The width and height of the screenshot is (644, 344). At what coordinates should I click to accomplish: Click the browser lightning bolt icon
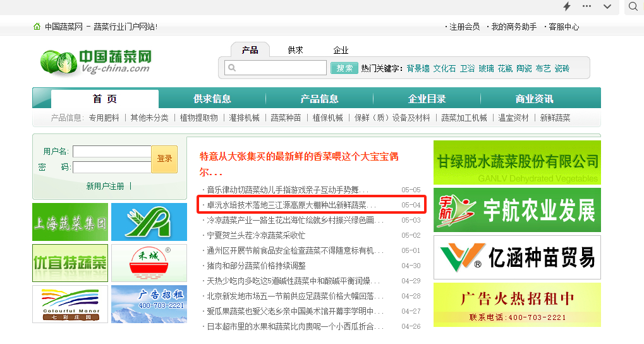pyautogui.click(x=567, y=6)
